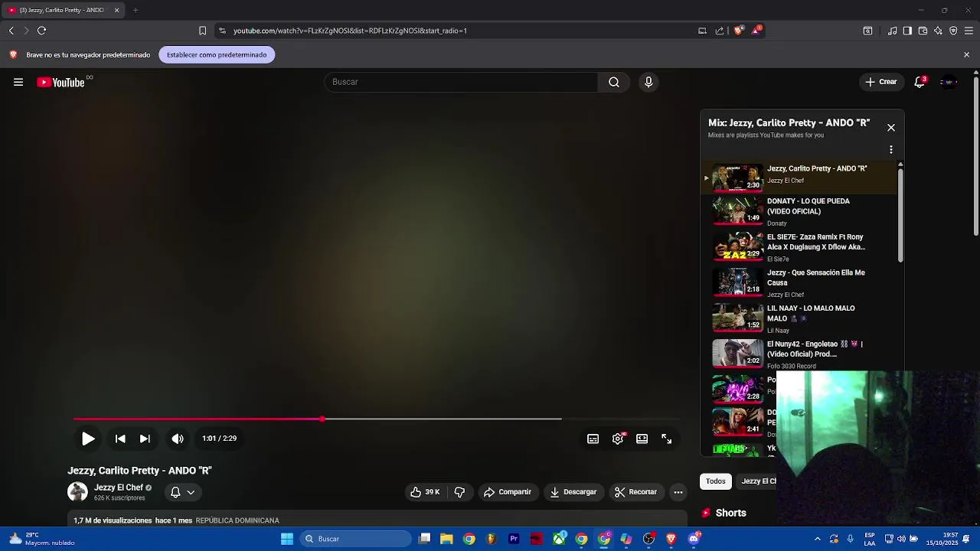This screenshot has height=551, width=980.
Task: Open the account avatar menu
Action: [949, 82]
